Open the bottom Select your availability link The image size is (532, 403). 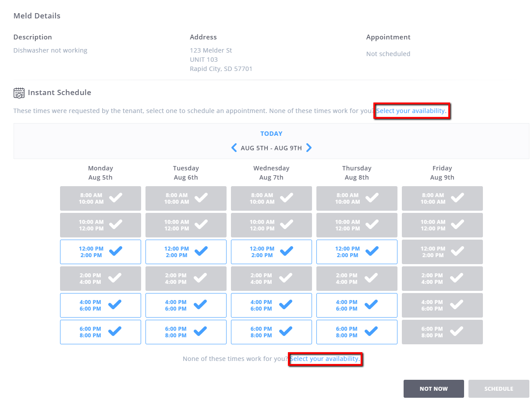click(325, 359)
